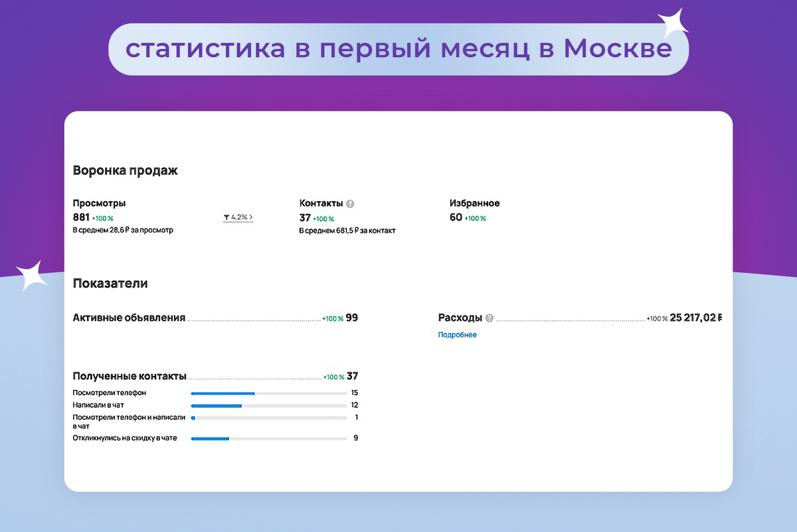This screenshot has width=797, height=532.
Task: Click the expenses amount 25 217,02 ₽
Action: click(696, 318)
